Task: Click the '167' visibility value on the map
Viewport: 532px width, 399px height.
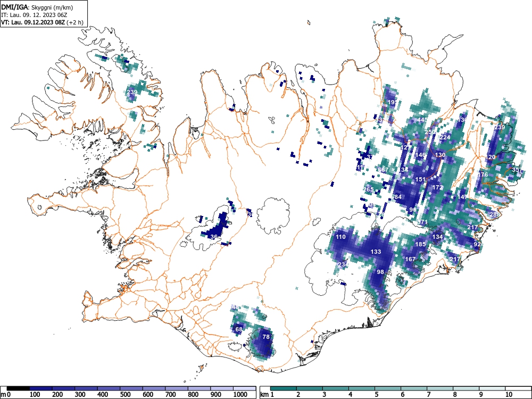Action: point(410,259)
